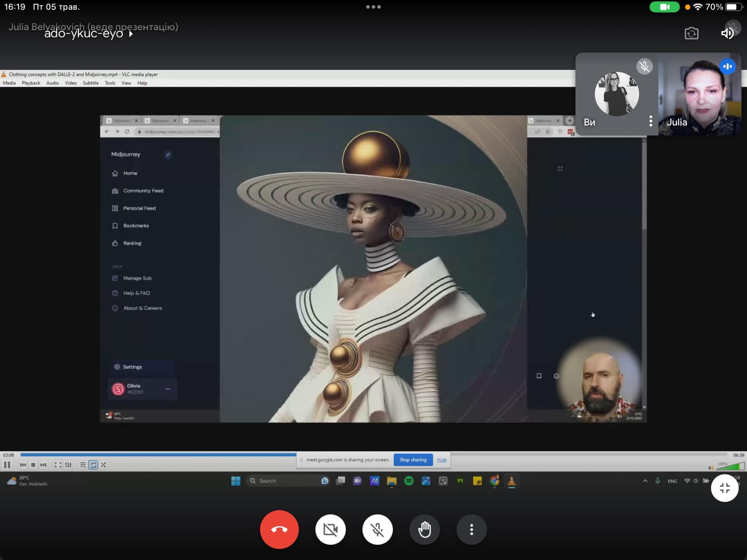Toggle VLC fullscreen mode

point(58,465)
